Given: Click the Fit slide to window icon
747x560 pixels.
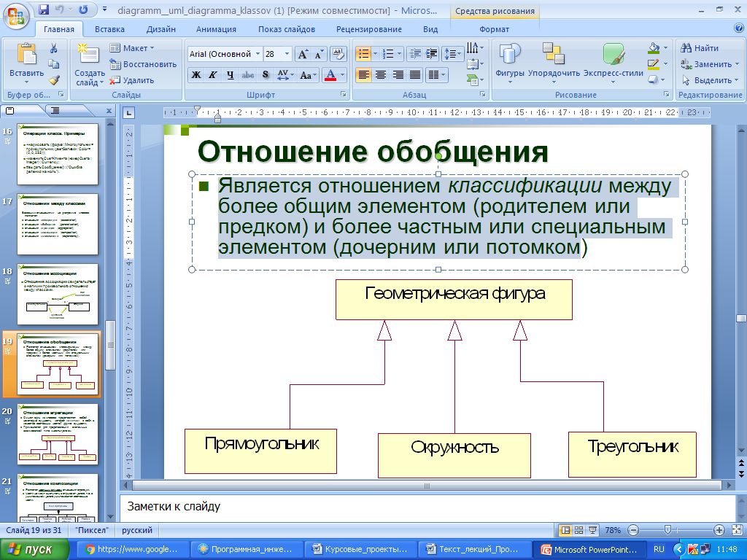Looking at the screenshot, I should tap(735, 530).
